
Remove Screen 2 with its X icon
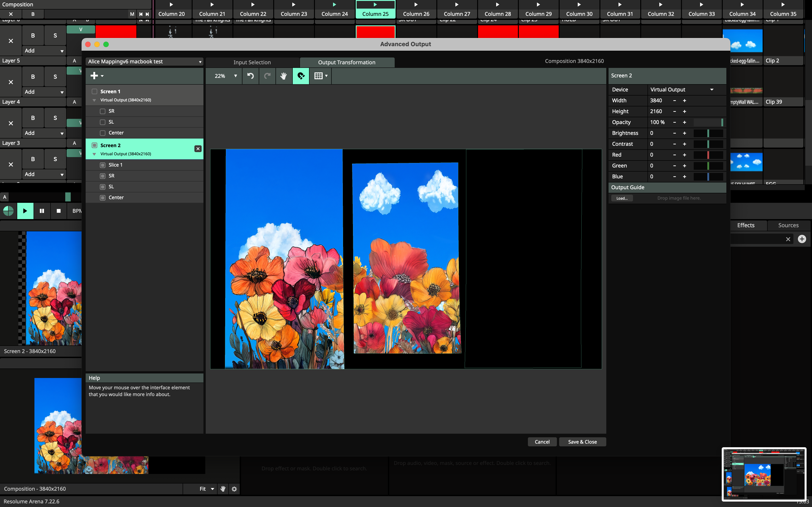coord(198,148)
